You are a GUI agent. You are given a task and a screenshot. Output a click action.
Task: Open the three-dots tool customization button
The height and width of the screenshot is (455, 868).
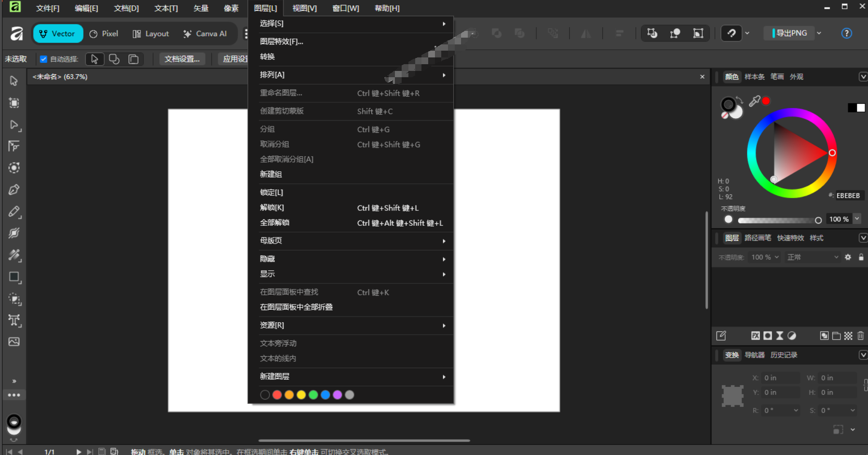pyautogui.click(x=14, y=395)
